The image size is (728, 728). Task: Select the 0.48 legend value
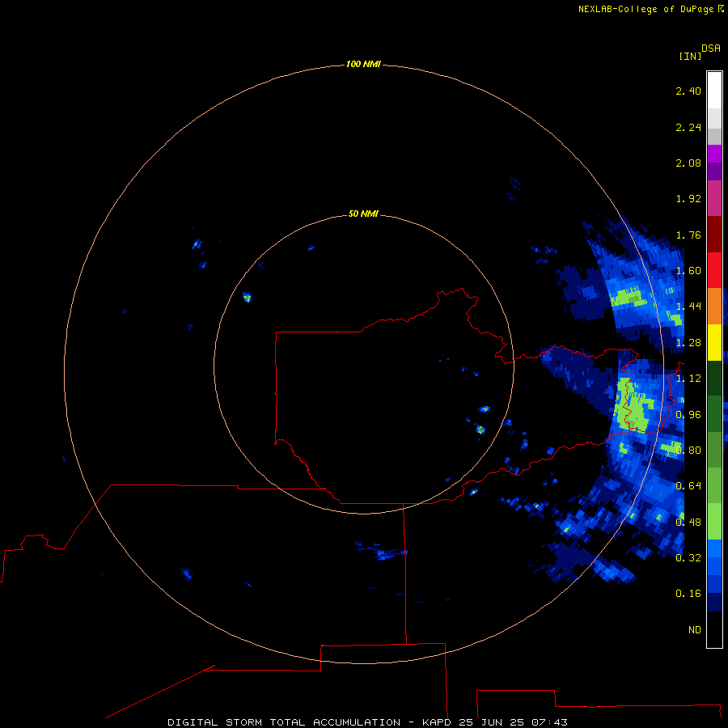(x=688, y=523)
